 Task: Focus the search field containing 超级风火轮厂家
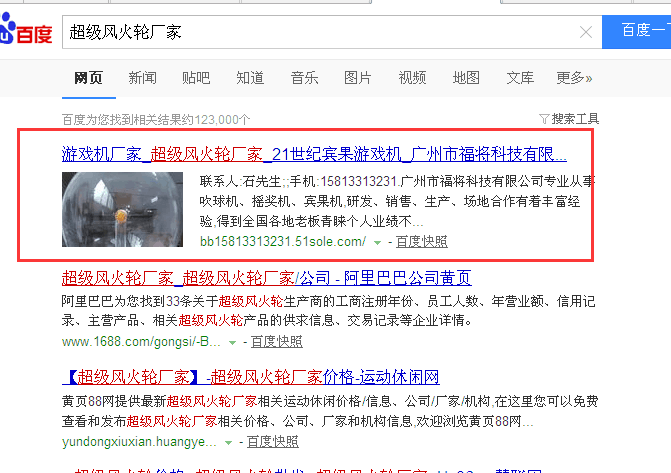pyautogui.click(x=320, y=32)
